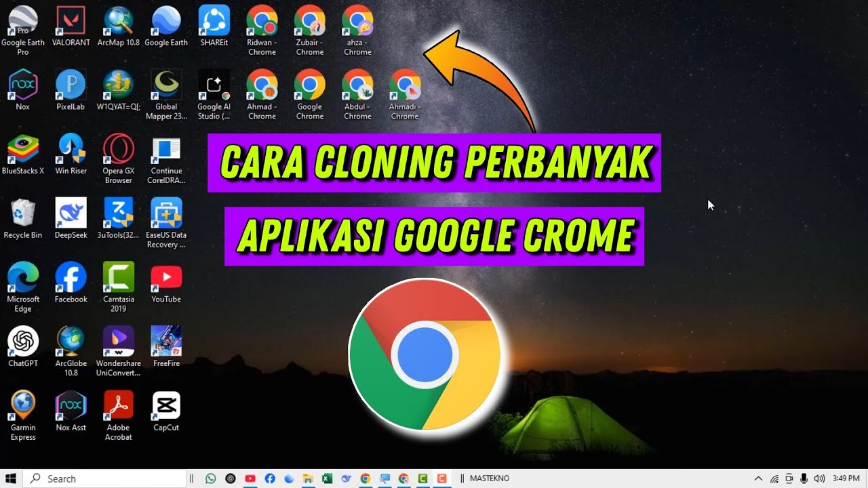The image size is (868, 488).
Task: Switch to the green Camtasia taskbar icon
Action: click(x=422, y=479)
